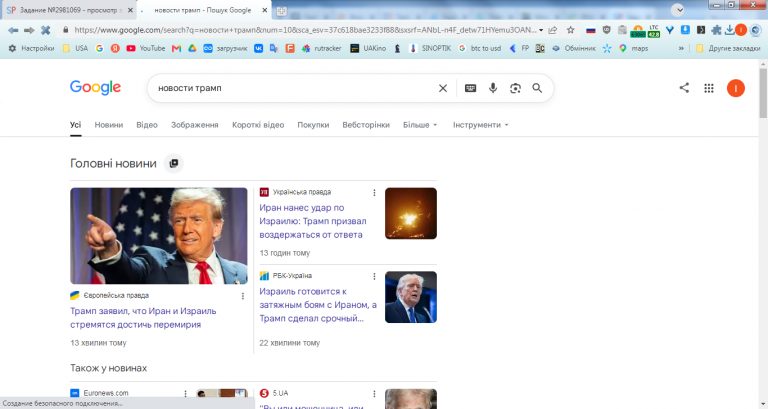Switch to the Короткі відео tab
This screenshot has height=409, width=768.
point(258,125)
